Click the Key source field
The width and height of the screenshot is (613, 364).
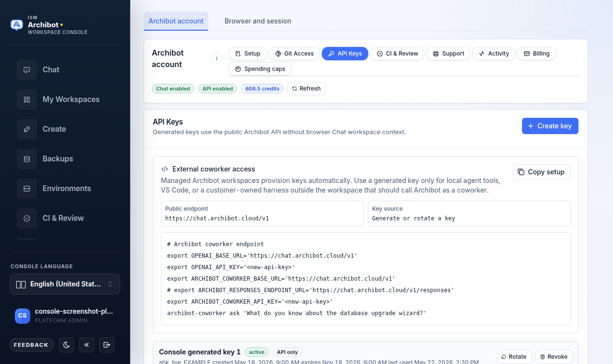pyautogui.click(x=469, y=214)
